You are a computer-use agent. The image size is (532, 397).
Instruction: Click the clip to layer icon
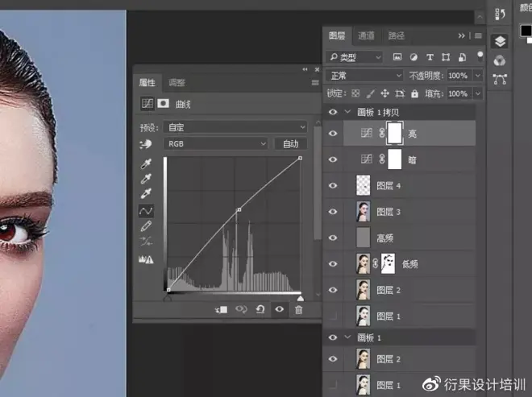[221, 309]
